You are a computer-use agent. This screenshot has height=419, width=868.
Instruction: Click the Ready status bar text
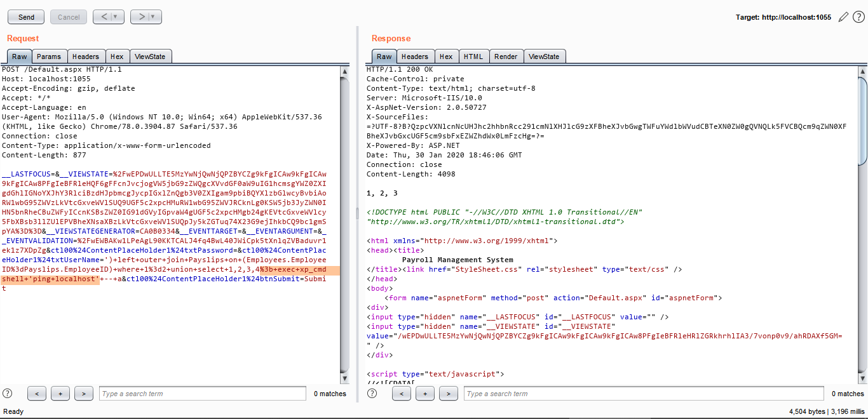coord(13,411)
